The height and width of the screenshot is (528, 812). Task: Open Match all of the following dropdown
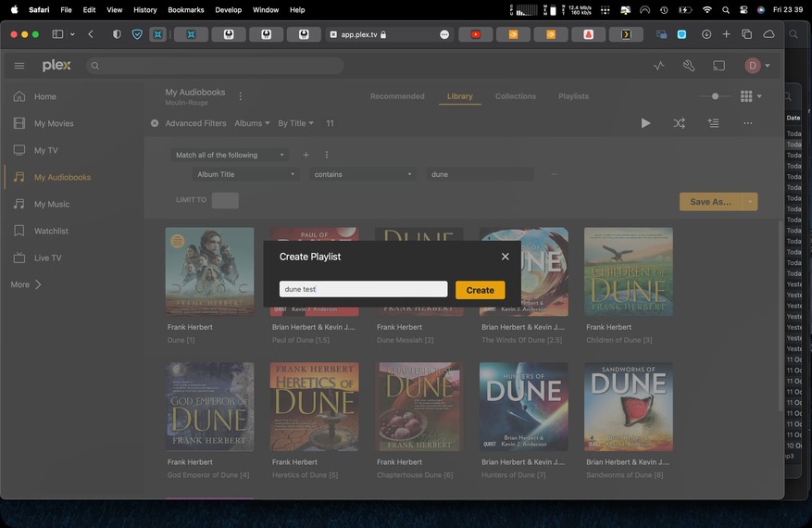230,155
